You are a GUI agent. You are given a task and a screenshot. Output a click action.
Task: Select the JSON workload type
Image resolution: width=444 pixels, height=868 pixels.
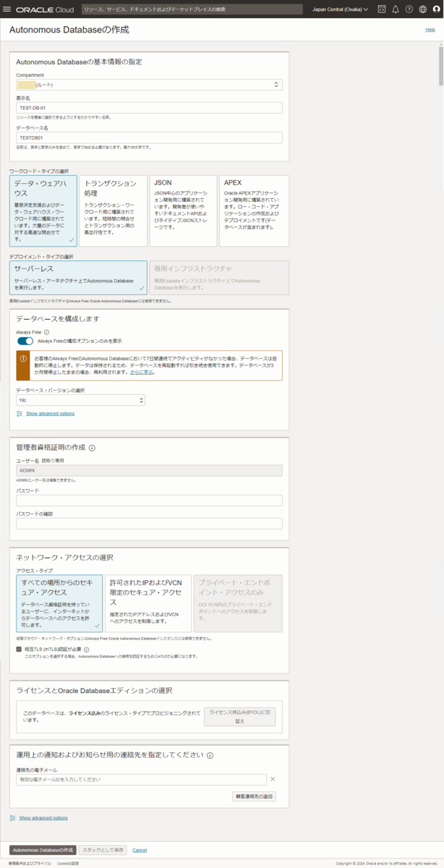[183, 210]
